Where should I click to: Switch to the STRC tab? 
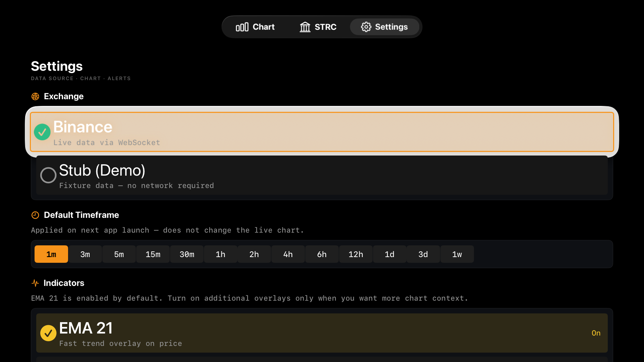point(318,27)
